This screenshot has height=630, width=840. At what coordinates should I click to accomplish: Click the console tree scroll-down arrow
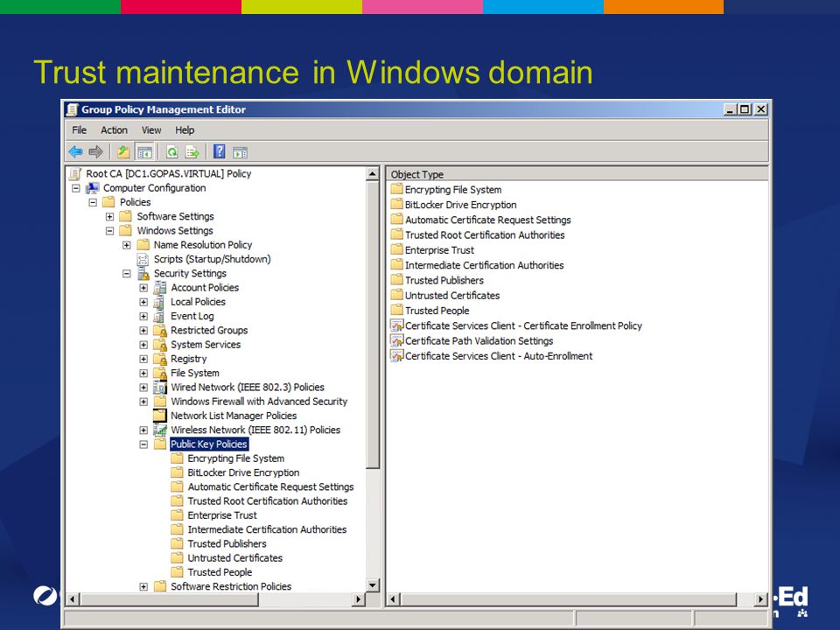[x=373, y=585]
